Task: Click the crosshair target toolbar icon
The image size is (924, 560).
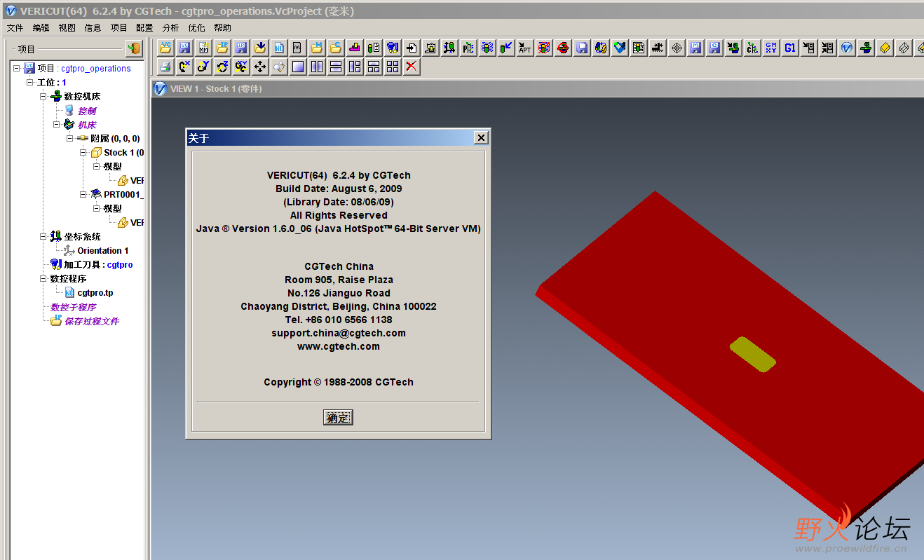Action: point(677,48)
